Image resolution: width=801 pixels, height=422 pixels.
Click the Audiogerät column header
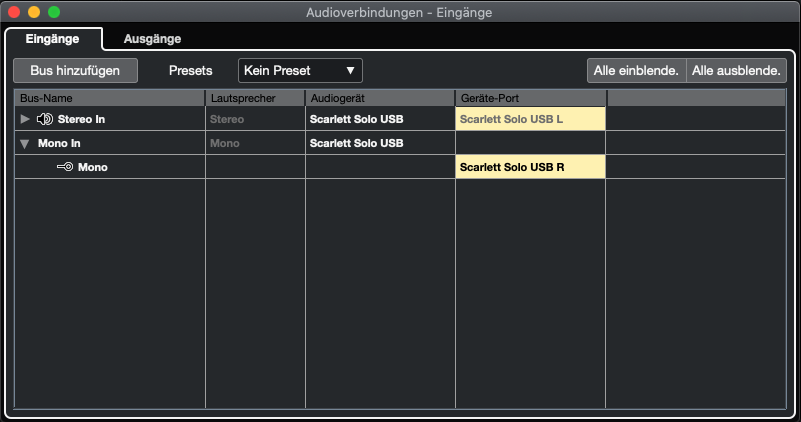click(x=380, y=98)
